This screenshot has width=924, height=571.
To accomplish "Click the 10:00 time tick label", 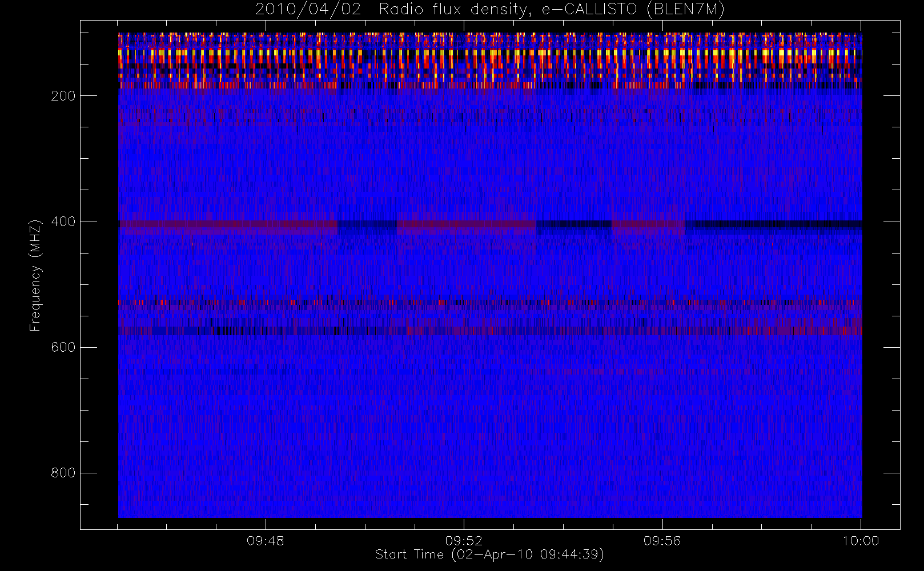I will click(x=861, y=541).
